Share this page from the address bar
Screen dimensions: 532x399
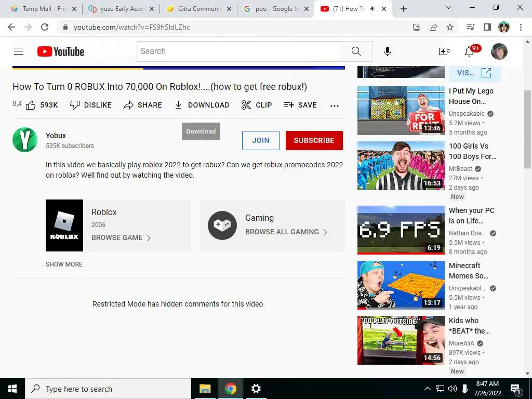click(x=433, y=27)
